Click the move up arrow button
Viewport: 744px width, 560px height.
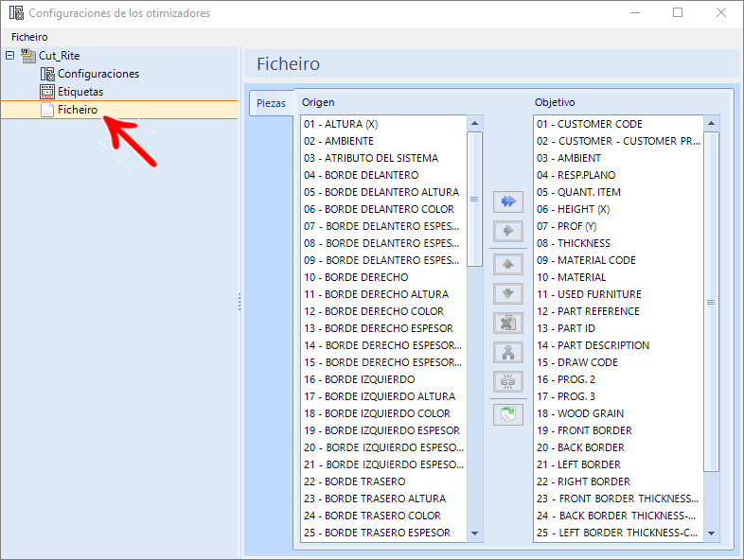pyautogui.click(x=507, y=265)
